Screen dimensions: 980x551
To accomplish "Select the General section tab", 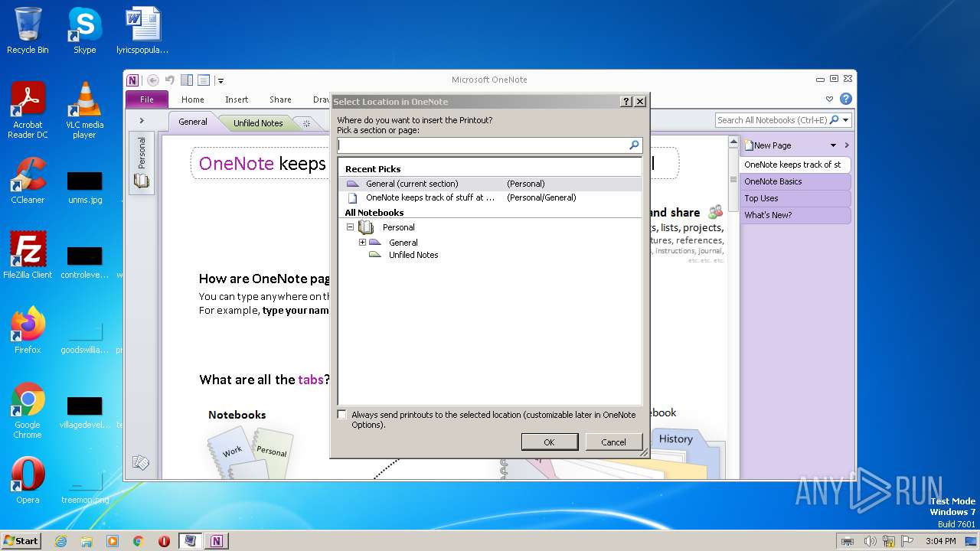I will [x=193, y=122].
